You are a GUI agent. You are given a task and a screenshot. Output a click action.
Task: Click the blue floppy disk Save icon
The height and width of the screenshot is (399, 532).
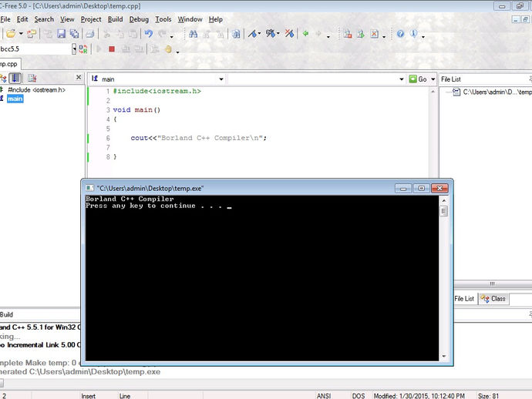[x=61, y=34]
